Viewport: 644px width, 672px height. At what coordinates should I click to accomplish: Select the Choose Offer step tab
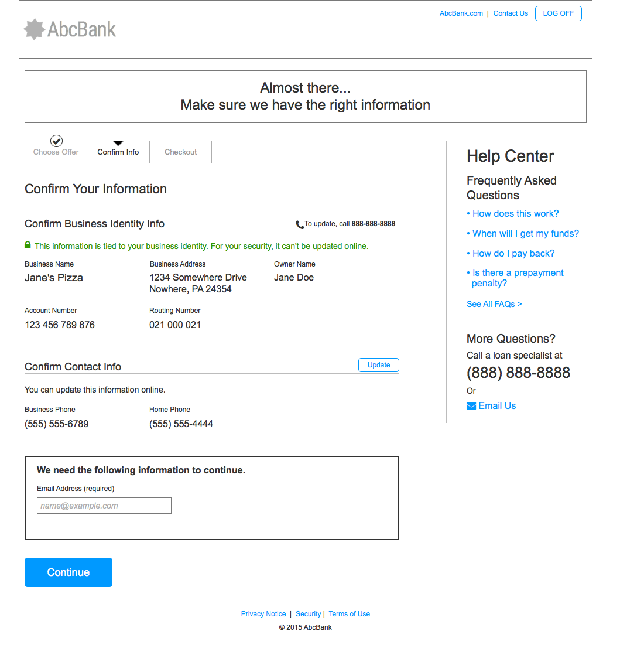pos(56,152)
